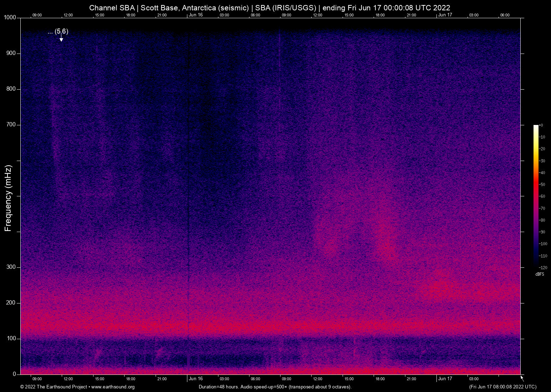
Task: Click the 0 mHz frequency axis label
Action: pos(15,374)
